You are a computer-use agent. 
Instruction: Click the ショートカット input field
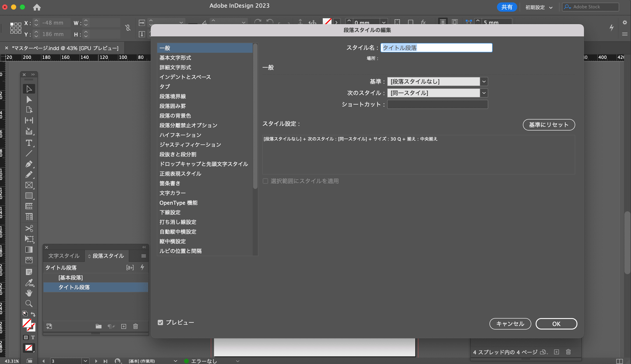(437, 104)
